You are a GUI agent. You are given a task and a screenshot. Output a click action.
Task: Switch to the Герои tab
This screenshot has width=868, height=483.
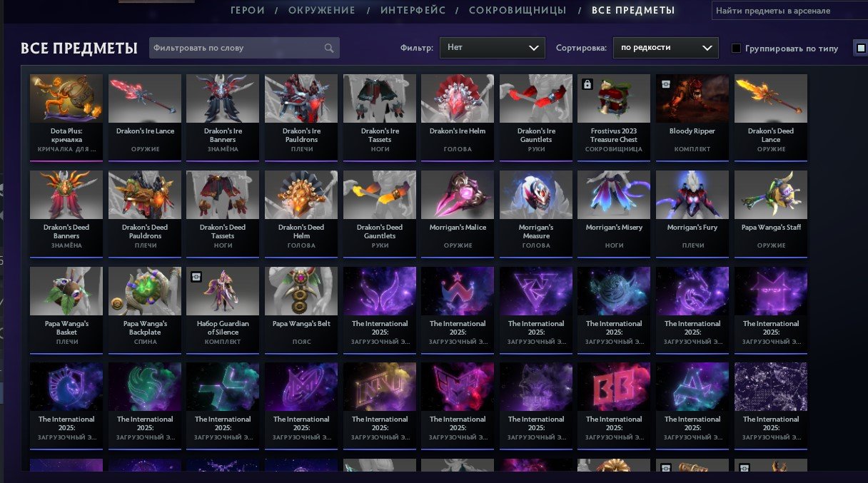point(248,10)
